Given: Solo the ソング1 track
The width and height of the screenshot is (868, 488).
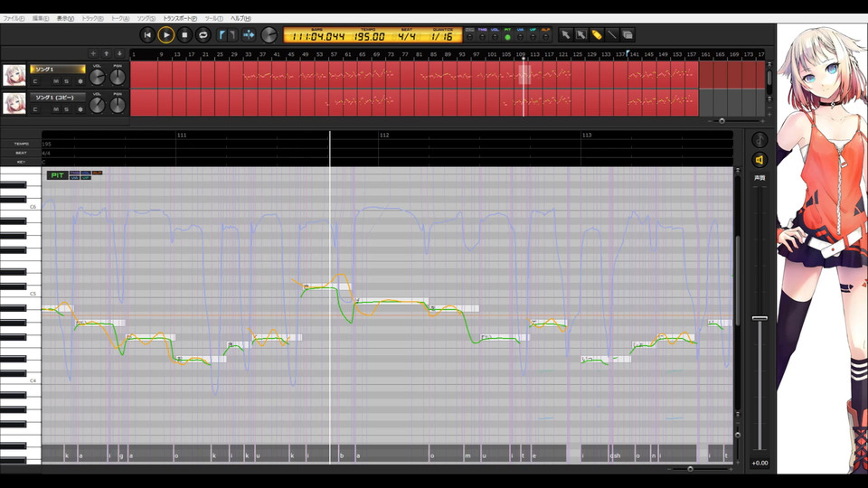Looking at the screenshot, I should point(66,80).
